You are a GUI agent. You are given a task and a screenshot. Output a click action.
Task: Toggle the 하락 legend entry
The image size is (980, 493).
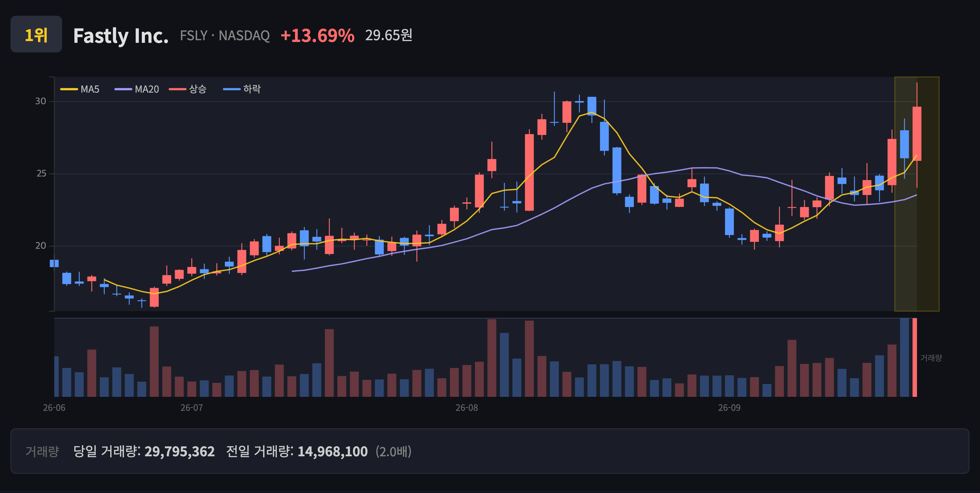(242, 89)
